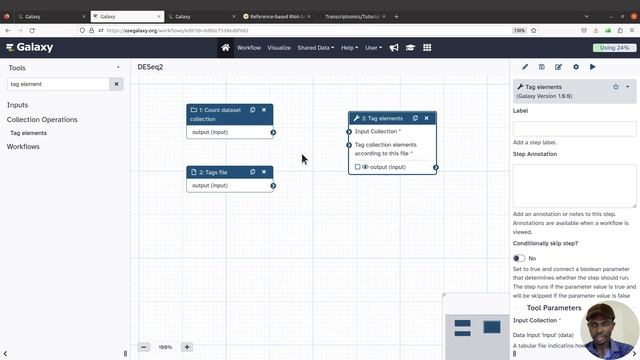This screenshot has width=640, height=360.
Task: Check Tag elements output checkbox
Action: tap(358, 167)
